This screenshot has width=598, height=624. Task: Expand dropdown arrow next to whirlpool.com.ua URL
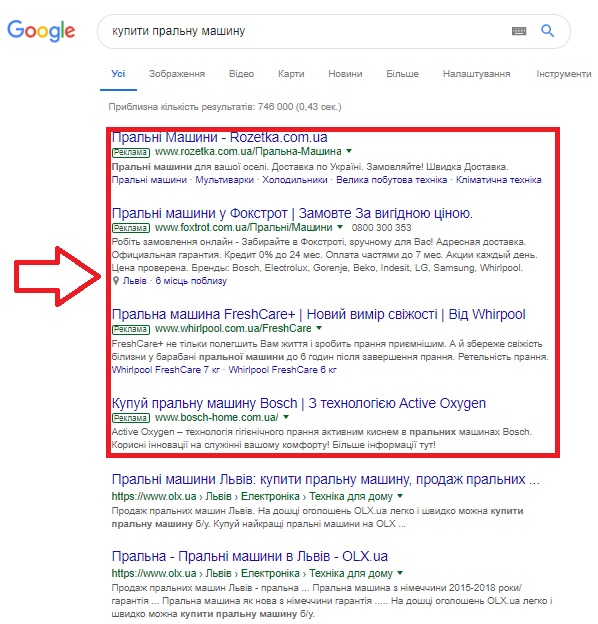click(319, 328)
